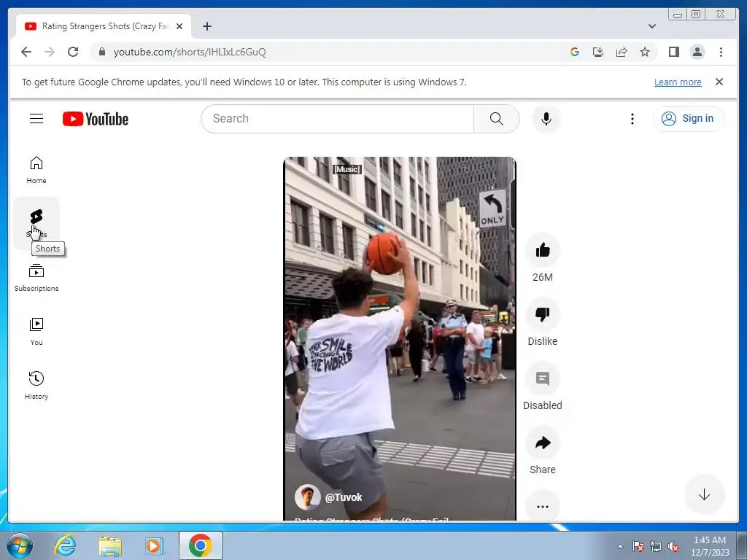The image size is (747, 560).
Task: Click the Google icon in address bar
Action: click(575, 52)
